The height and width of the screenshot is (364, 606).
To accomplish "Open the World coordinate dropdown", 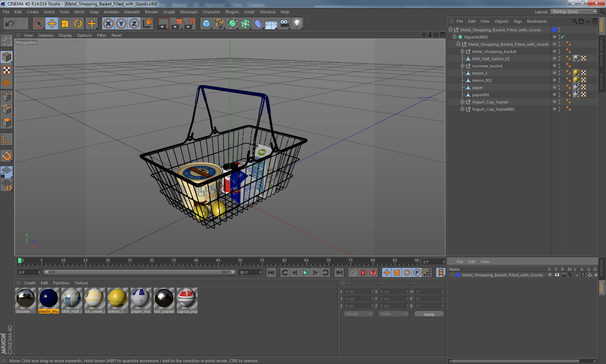I will [x=358, y=314].
